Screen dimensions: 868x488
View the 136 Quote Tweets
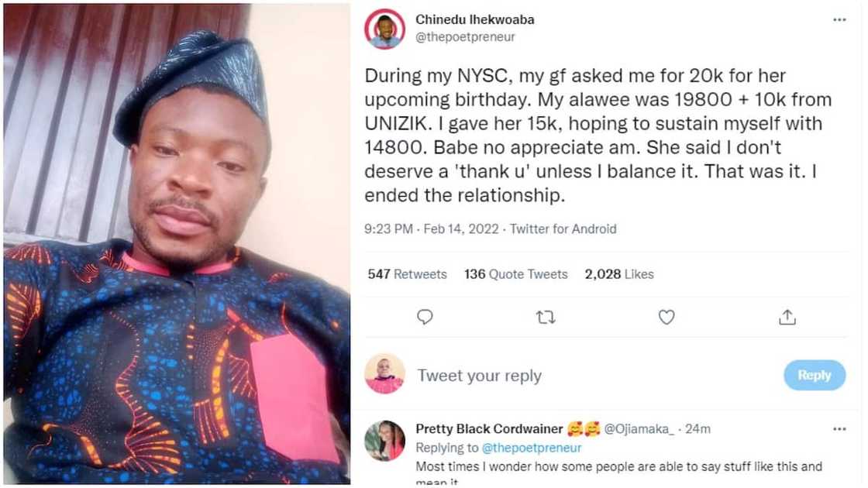(515, 273)
